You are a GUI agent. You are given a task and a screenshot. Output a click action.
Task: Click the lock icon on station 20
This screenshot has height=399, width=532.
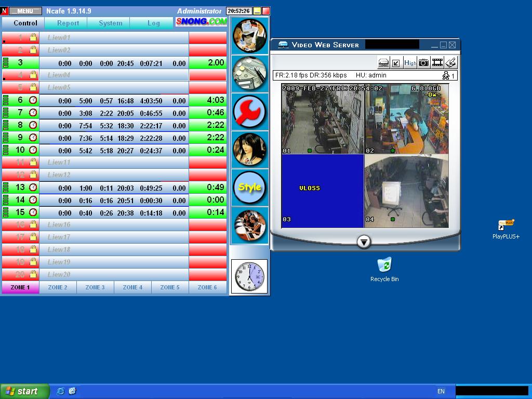pos(33,274)
